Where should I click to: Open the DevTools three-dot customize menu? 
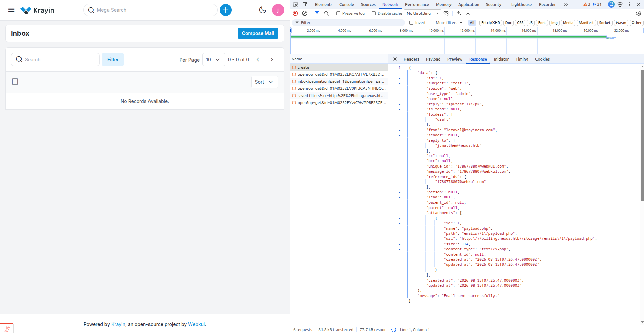click(x=630, y=4)
